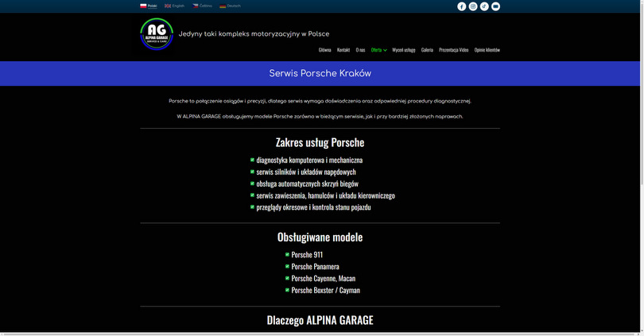
Task: Expand the Oferta dropdown menu
Action: (x=378, y=49)
